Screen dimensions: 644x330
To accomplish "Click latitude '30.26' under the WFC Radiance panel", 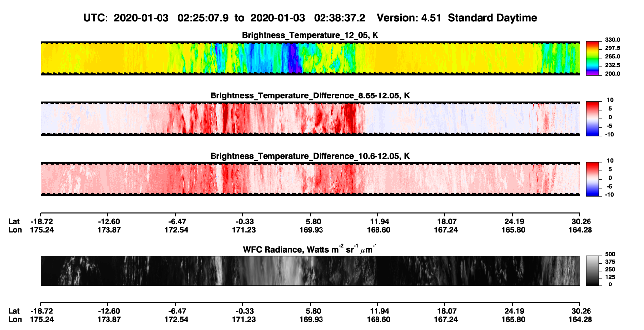I will coord(582,311).
